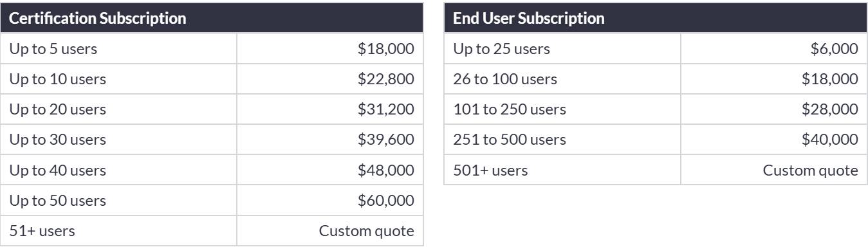Image resolution: width=868 pixels, height=247 pixels.
Task: Click the $6,000 price cell
Action: click(x=774, y=48)
